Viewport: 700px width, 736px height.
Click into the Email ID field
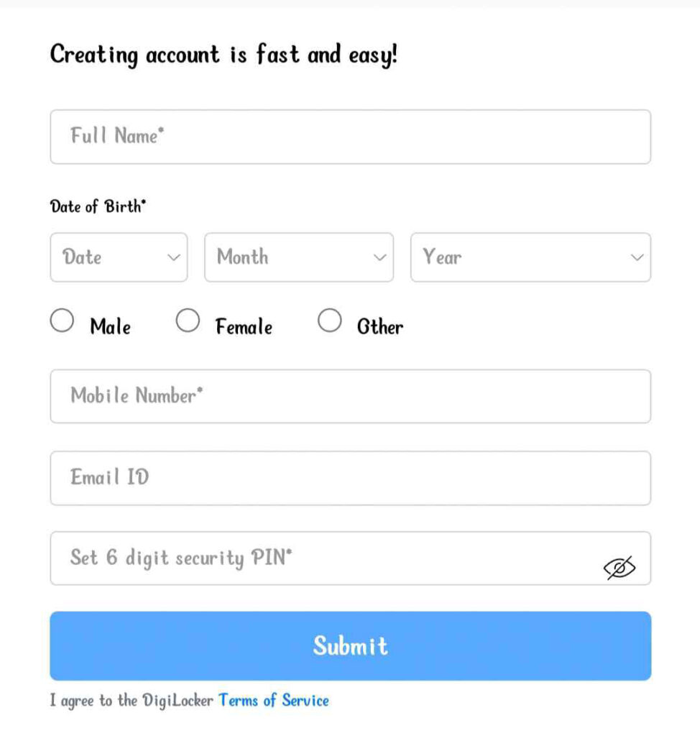pyautogui.click(x=350, y=478)
